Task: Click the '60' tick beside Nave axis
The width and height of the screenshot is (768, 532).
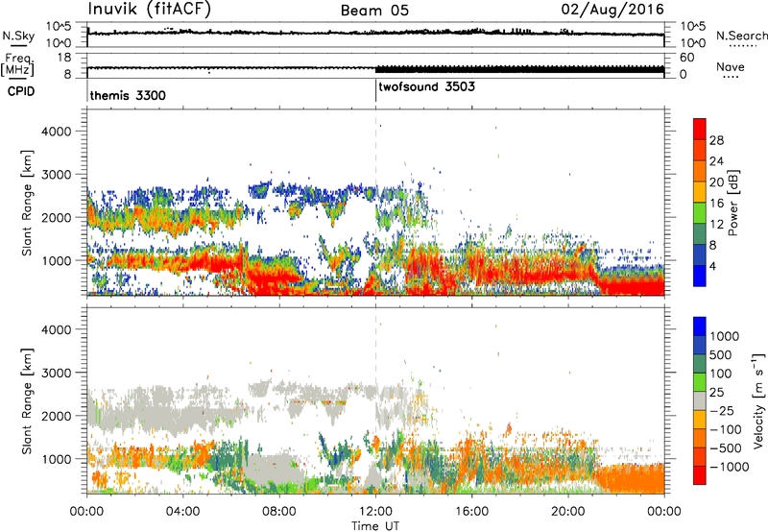Action: point(686,58)
